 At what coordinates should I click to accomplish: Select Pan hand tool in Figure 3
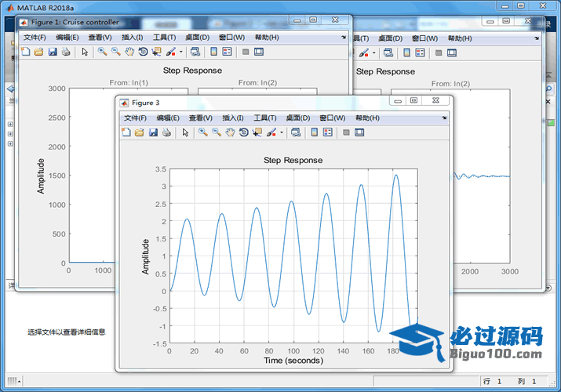[230, 132]
